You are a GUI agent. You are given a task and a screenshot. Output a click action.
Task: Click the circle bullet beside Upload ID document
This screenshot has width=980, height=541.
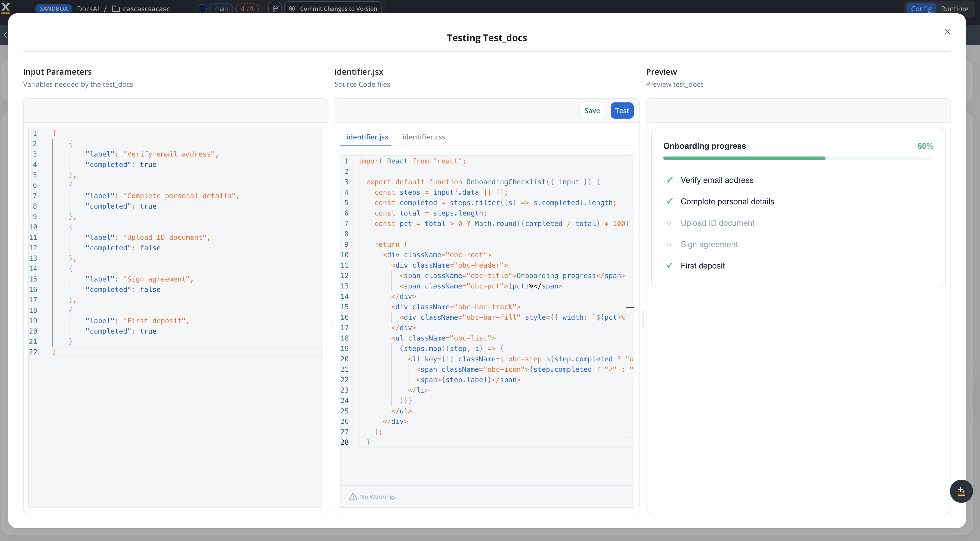point(669,223)
